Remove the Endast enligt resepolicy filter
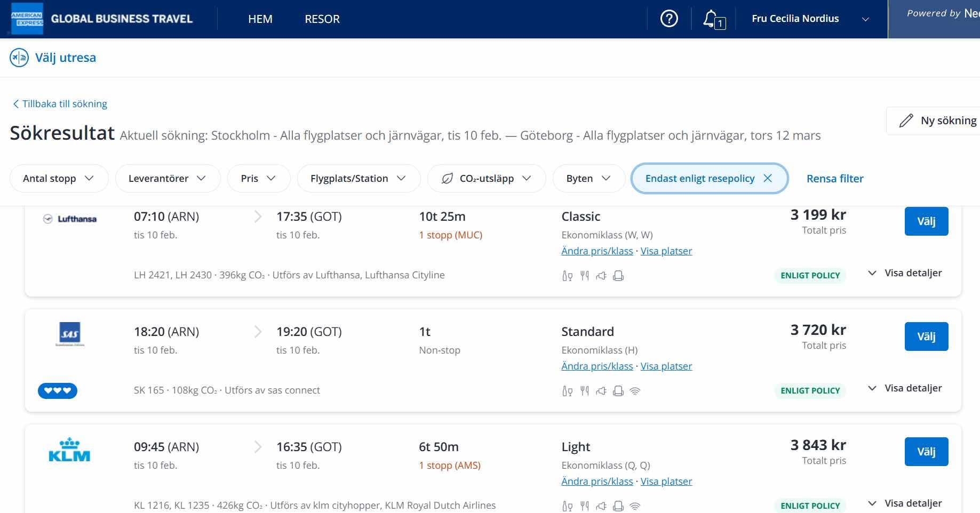 [x=768, y=178]
